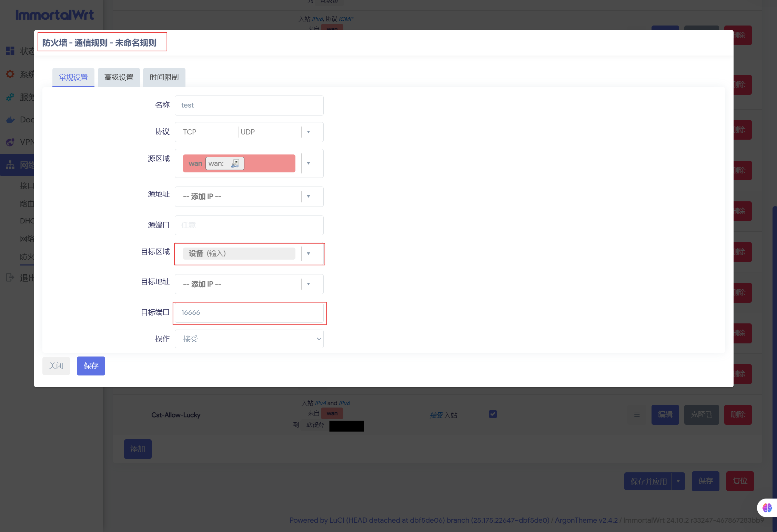
Task: Click the Powered by LuCI footer link
Action: (419, 520)
